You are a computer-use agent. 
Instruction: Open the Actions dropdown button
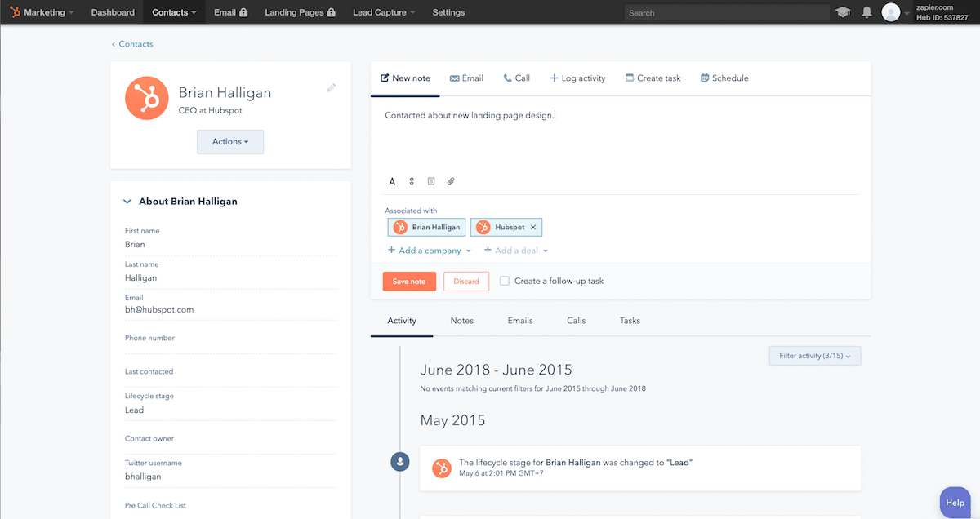(230, 141)
